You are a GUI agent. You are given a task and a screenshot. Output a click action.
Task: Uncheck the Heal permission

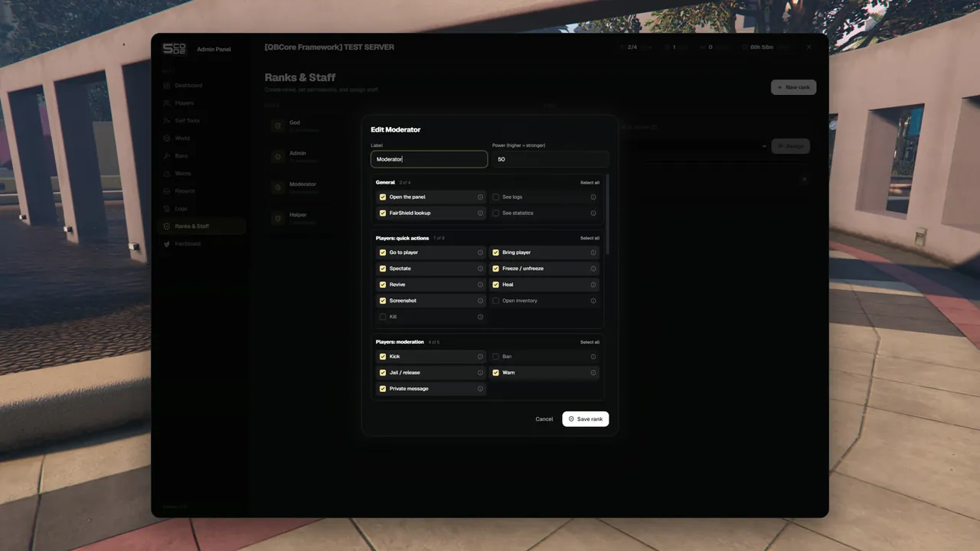496,285
